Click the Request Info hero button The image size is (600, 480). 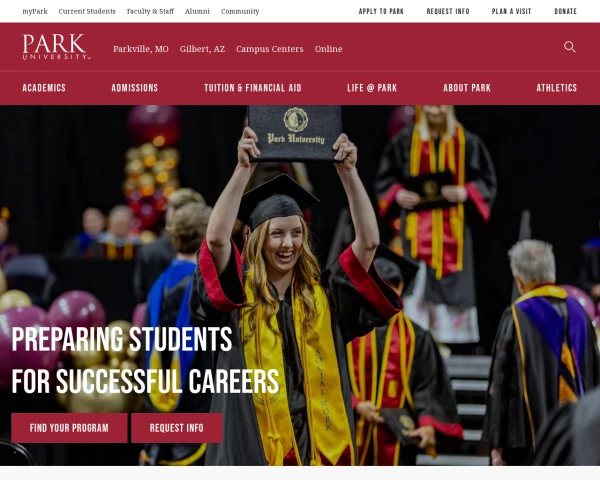coord(177,428)
